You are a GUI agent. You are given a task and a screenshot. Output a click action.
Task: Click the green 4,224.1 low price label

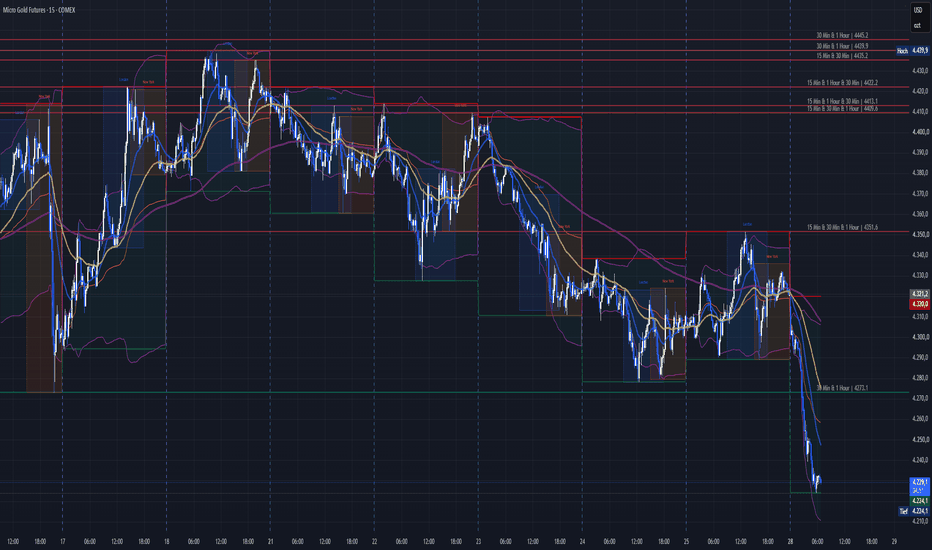(x=920, y=501)
